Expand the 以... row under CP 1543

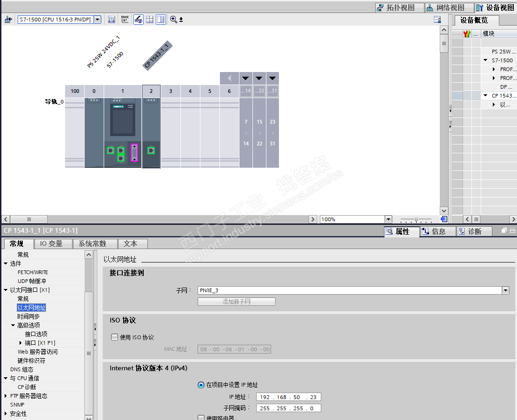(x=494, y=105)
